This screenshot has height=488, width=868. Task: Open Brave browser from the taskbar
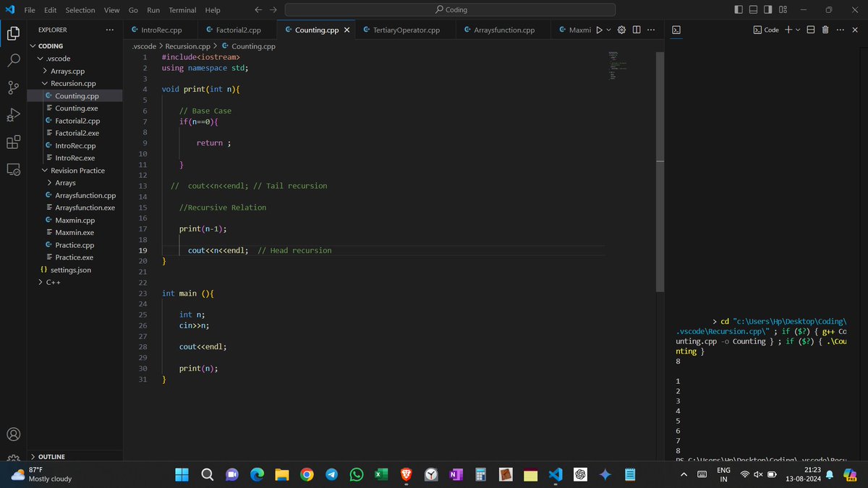click(x=406, y=474)
